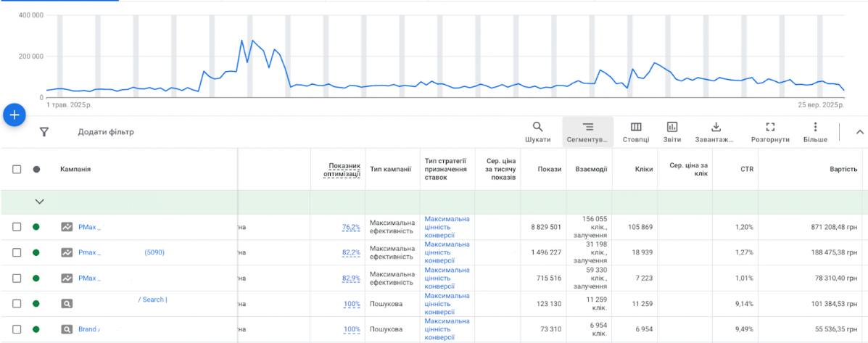Open the filter funnel icon
The width and height of the screenshot is (868, 343).
click(x=44, y=132)
